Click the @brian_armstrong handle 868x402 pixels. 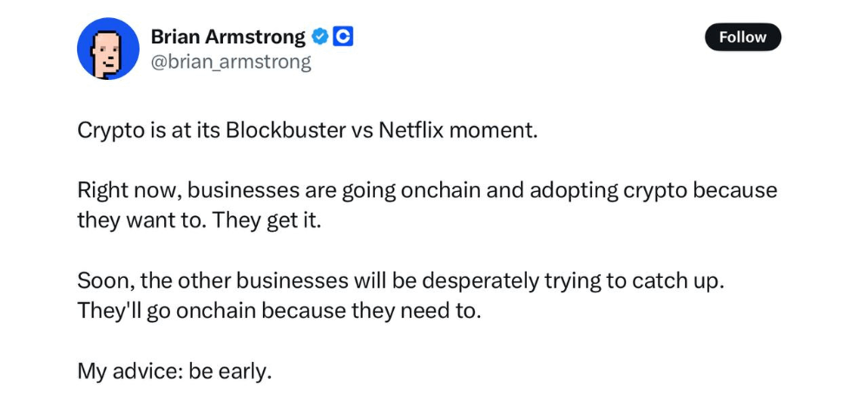[231, 63]
